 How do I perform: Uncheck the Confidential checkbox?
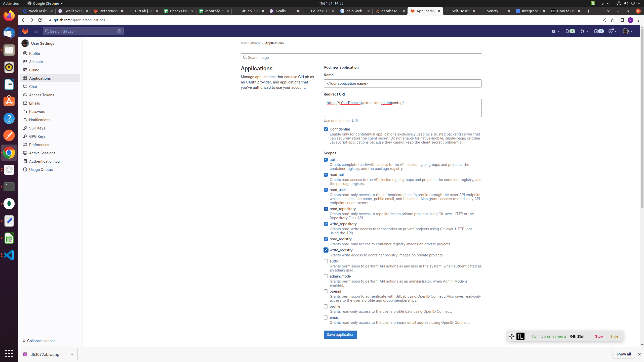[326, 129]
